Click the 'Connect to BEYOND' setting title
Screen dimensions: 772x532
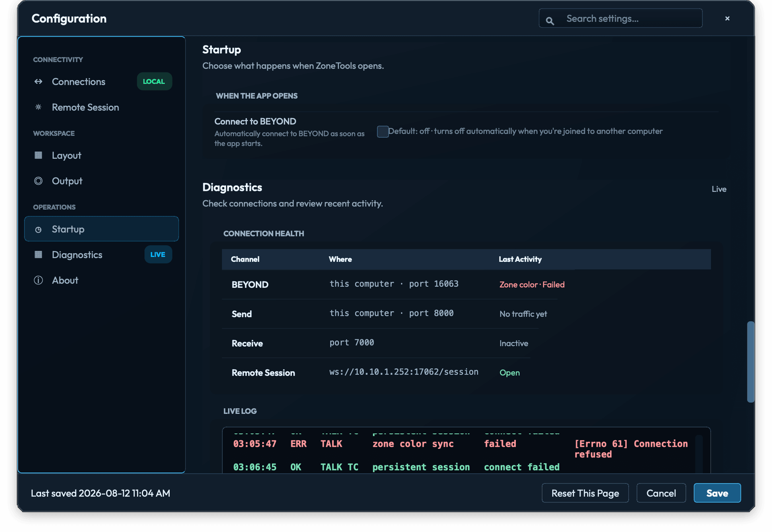255,121
